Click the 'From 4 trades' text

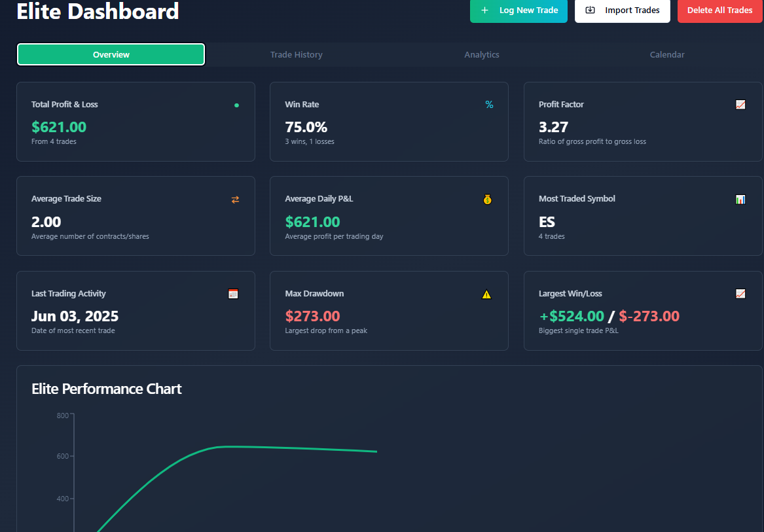pos(54,142)
